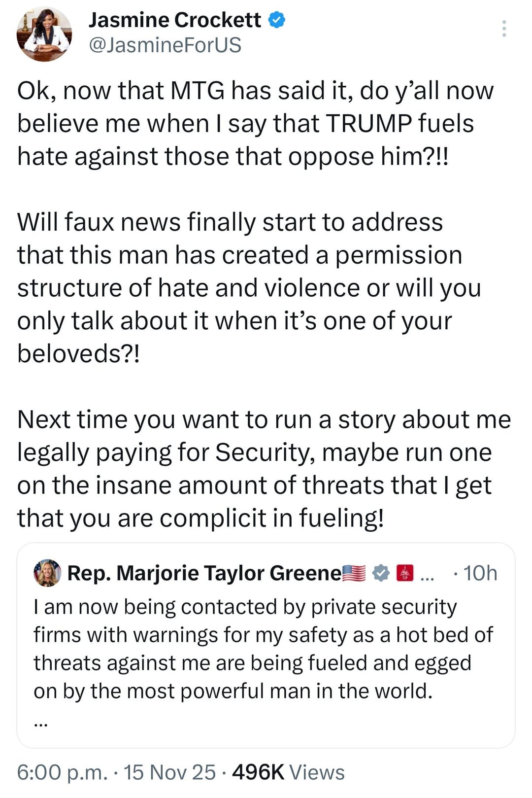Image resolution: width=532 pixels, height=798 pixels.
Task: Click the paragraph starting "Next time you want"
Action: [264, 468]
